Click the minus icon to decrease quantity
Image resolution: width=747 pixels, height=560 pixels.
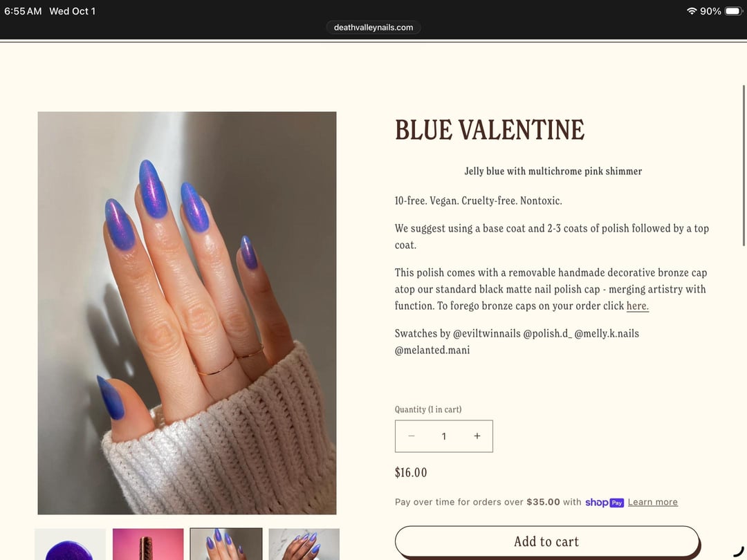click(x=412, y=436)
